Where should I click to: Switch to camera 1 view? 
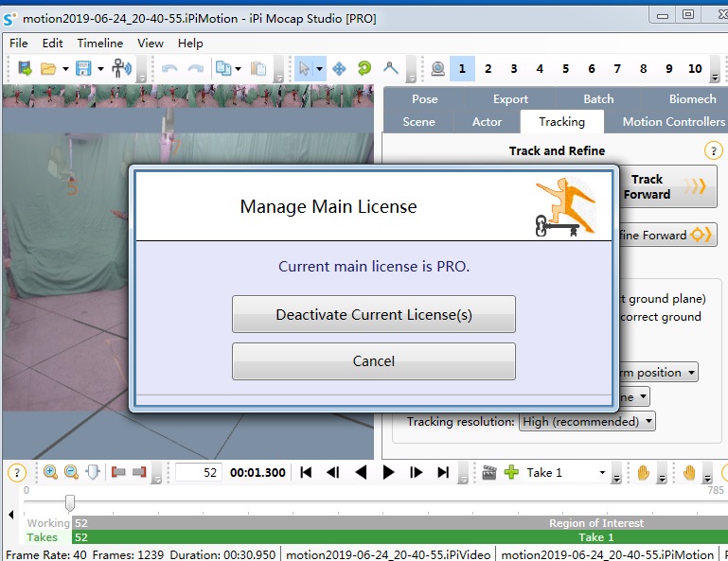(x=462, y=69)
